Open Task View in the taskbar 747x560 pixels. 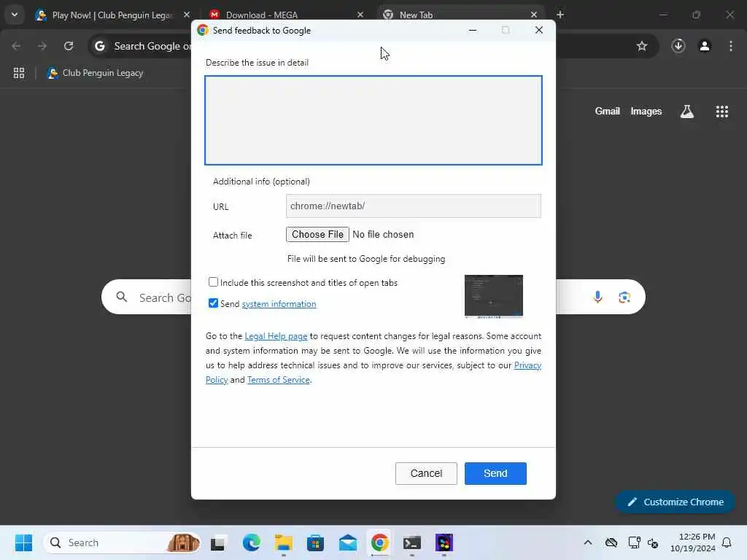coord(217,542)
